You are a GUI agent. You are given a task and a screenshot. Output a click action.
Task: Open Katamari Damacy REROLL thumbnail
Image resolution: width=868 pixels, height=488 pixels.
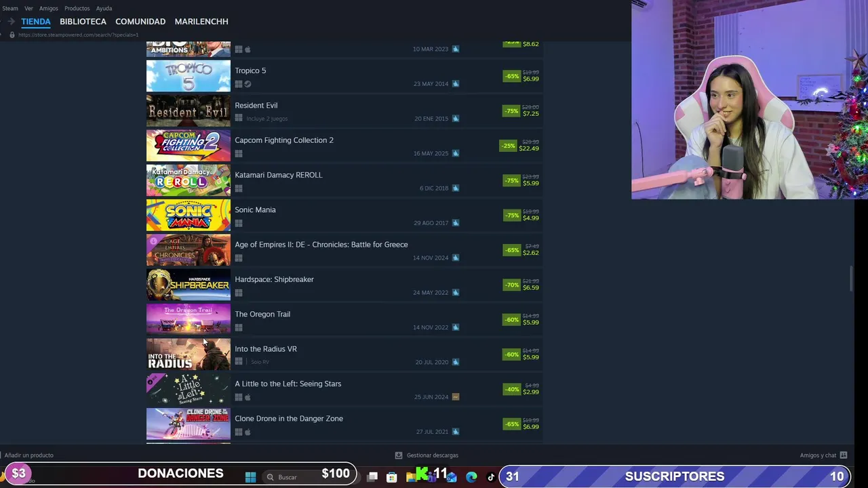(x=189, y=180)
